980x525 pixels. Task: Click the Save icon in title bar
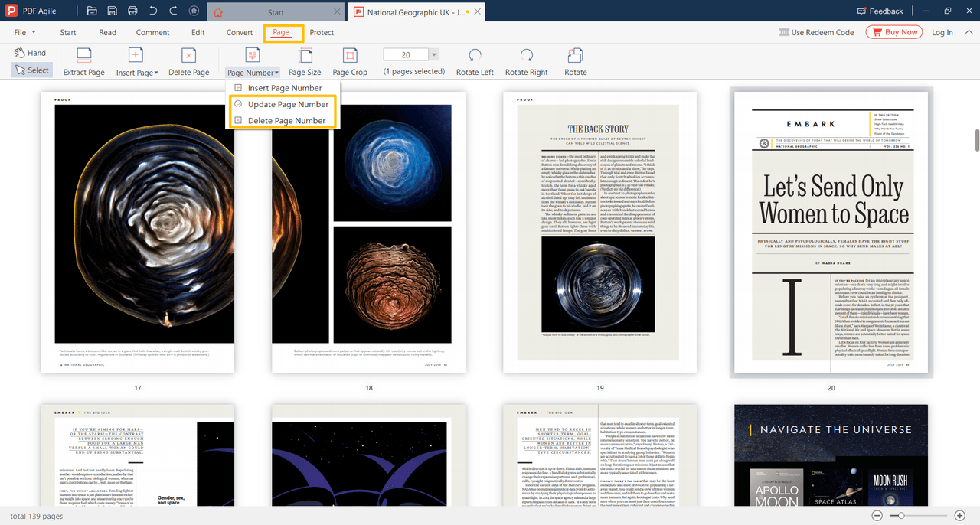pos(113,11)
